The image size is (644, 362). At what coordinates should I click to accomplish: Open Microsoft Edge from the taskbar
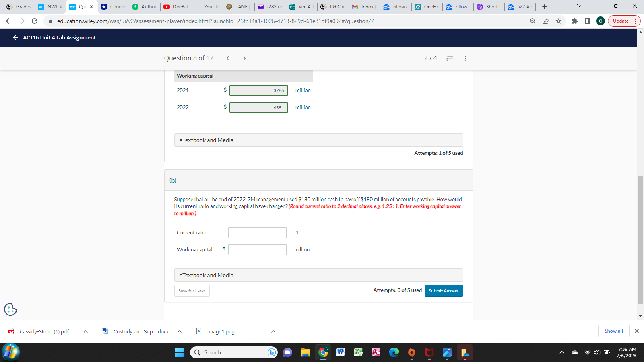pyautogui.click(x=393, y=352)
